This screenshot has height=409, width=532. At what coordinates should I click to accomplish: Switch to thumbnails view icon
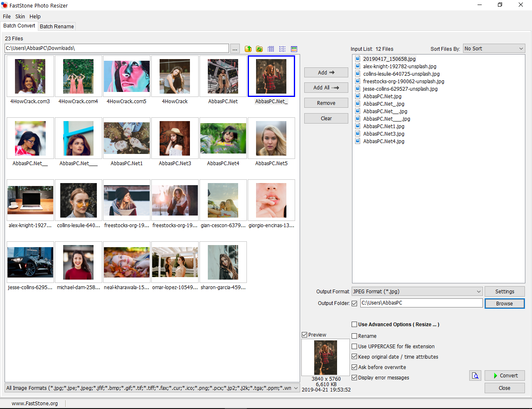[294, 49]
